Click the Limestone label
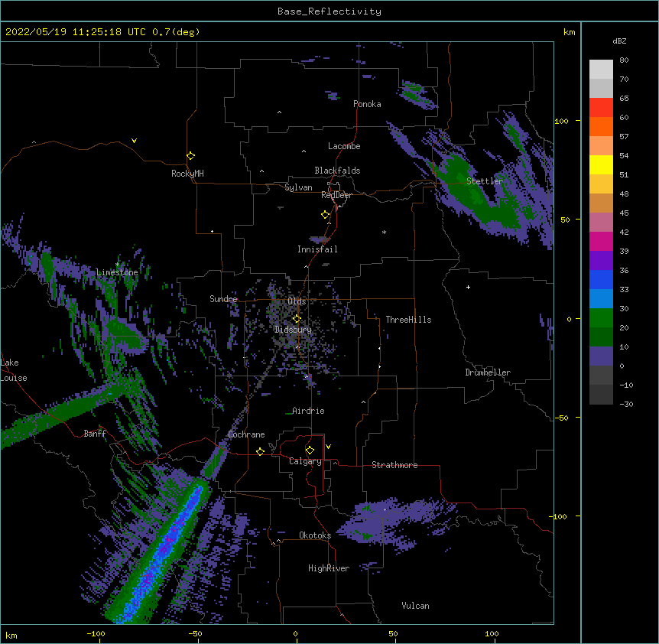This screenshot has width=659, height=644. 117,272
